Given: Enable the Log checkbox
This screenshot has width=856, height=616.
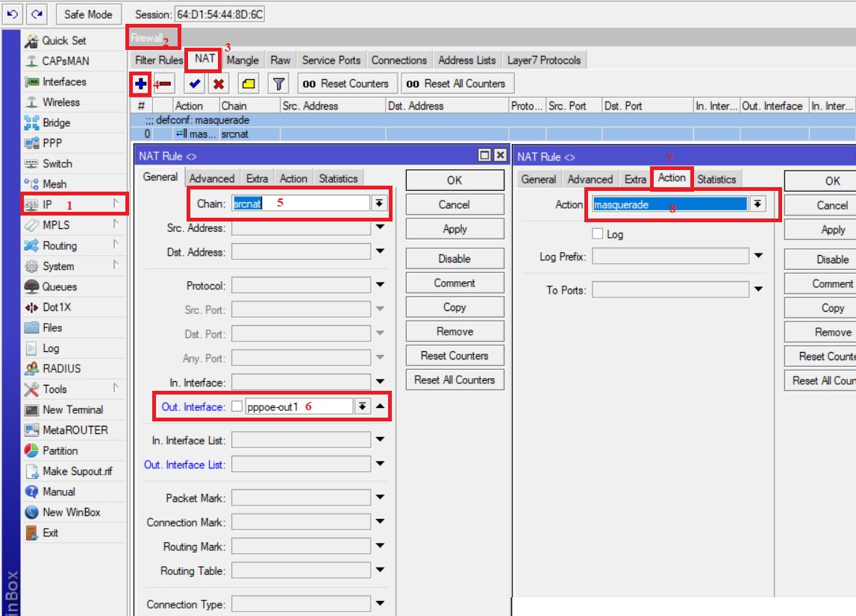Looking at the screenshot, I should pos(597,234).
